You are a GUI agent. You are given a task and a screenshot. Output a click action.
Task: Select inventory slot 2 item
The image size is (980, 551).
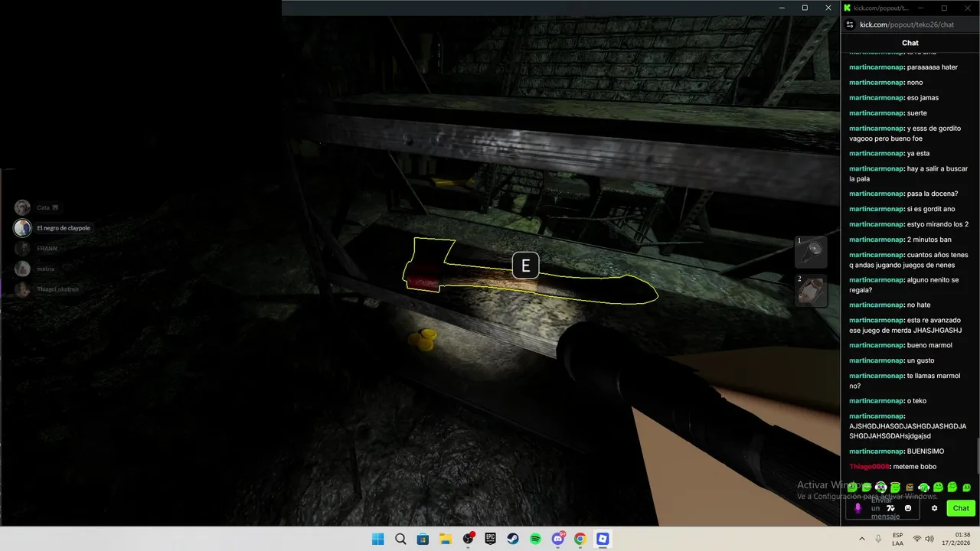[x=811, y=291]
